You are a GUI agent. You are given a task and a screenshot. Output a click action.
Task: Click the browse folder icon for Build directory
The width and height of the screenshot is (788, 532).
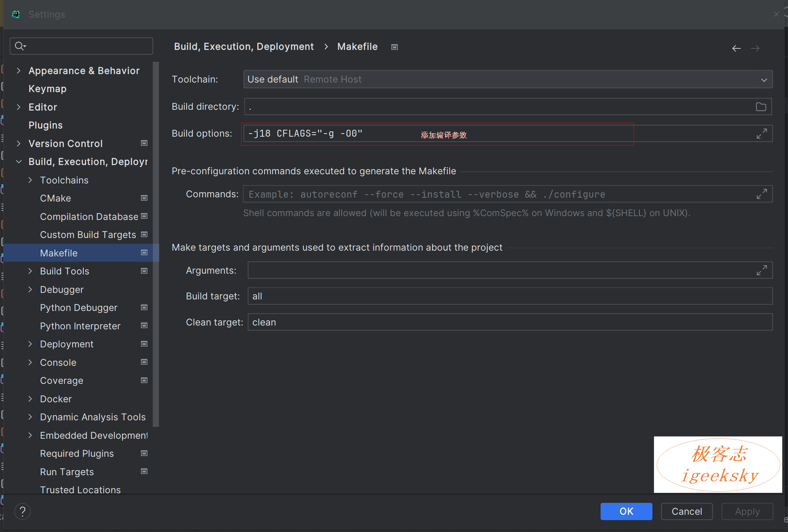coord(761,107)
